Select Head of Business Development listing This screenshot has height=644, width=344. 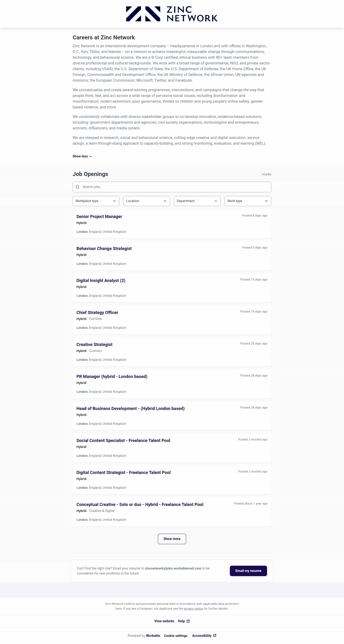click(130, 409)
